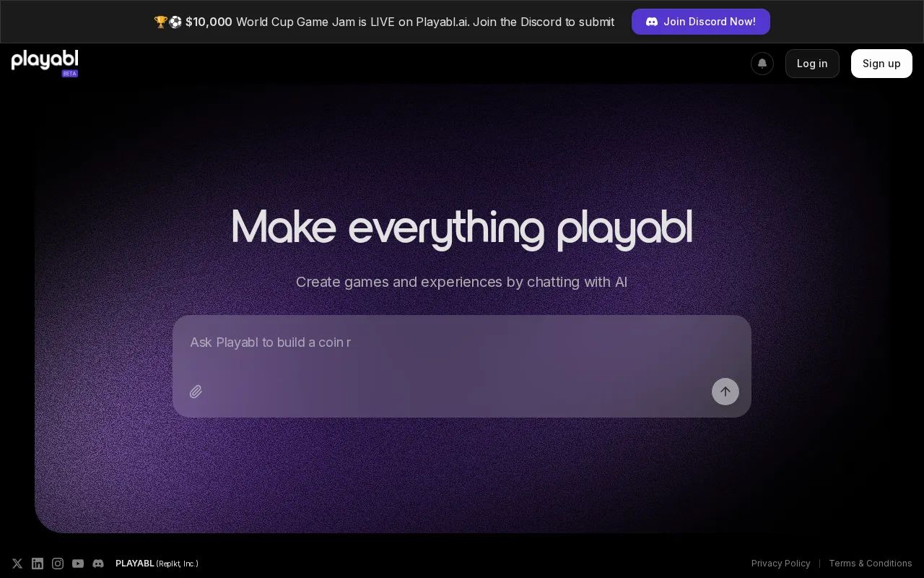Open the LinkedIn footer icon
This screenshot has width=924, height=578.
coord(38,564)
